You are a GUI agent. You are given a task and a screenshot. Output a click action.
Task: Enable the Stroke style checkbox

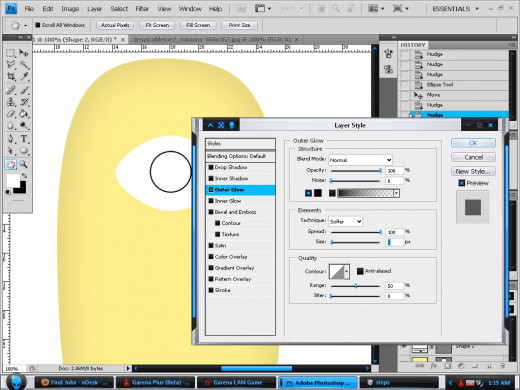(211, 290)
